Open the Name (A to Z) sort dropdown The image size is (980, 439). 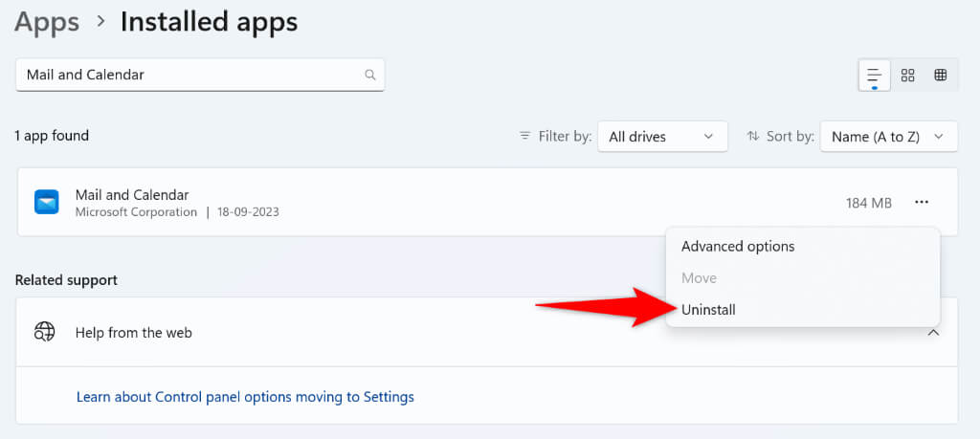(887, 136)
